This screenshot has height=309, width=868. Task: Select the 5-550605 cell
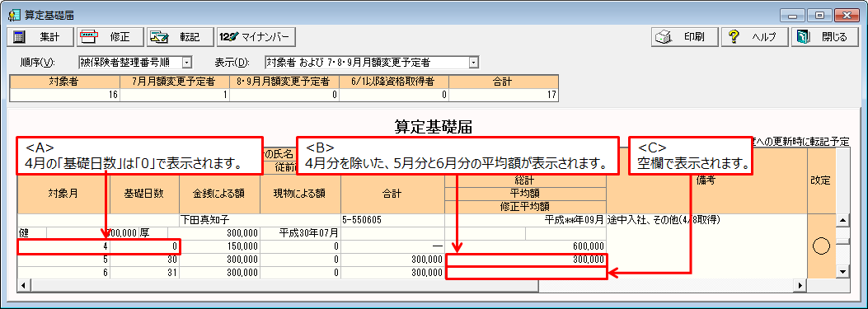[392, 220]
